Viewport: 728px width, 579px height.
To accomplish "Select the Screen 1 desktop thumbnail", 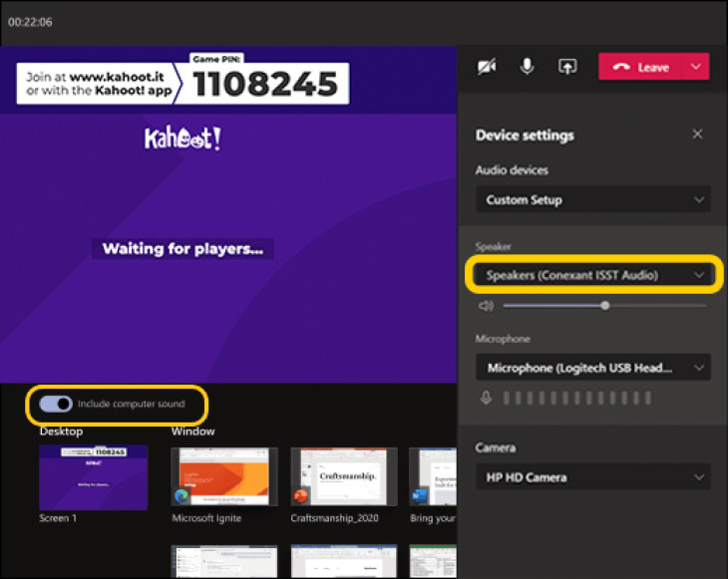I will pos(93,477).
